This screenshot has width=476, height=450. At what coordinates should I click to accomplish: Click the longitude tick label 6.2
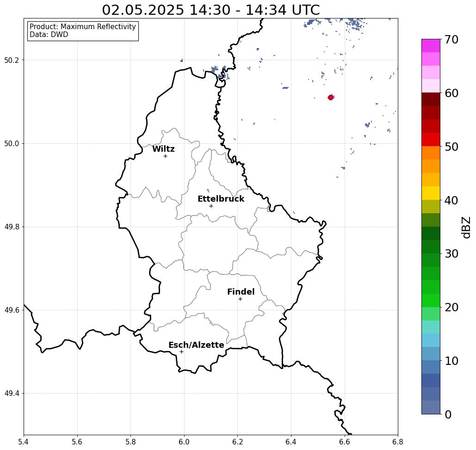(x=237, y=442)
